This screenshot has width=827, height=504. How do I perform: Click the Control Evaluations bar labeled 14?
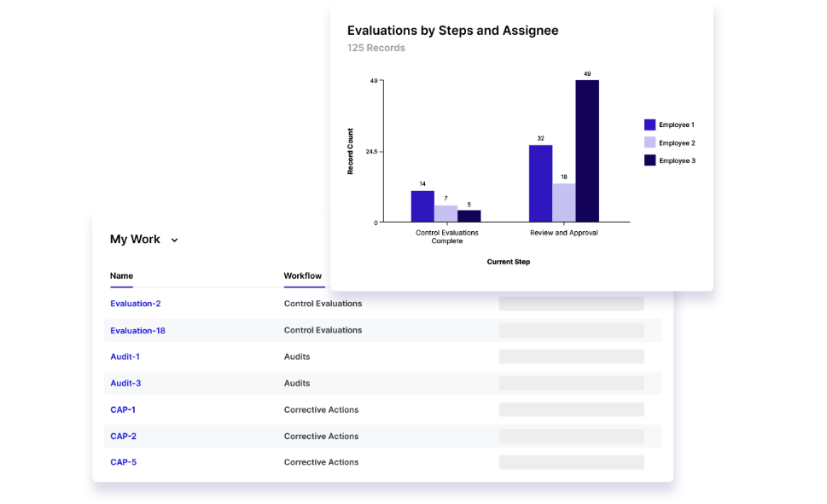pyautogui.click(x=422, y=206)
